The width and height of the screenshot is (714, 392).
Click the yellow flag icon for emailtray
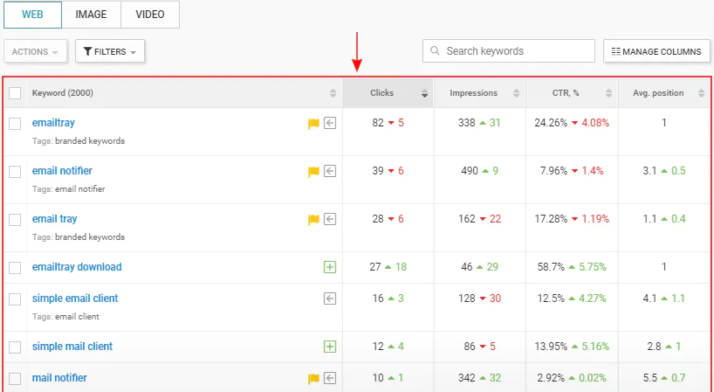313,123
